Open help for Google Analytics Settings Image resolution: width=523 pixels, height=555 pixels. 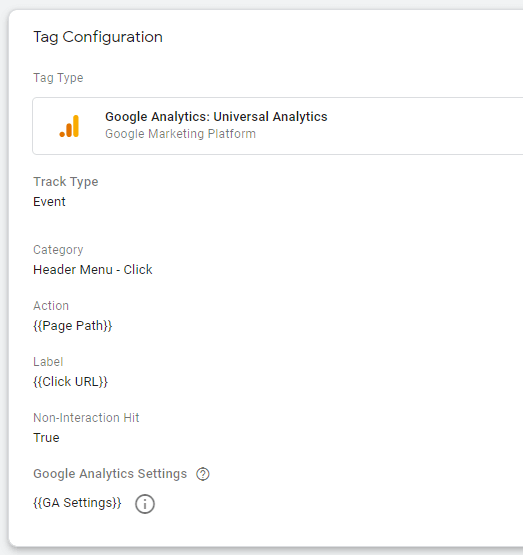pos(203,474)
